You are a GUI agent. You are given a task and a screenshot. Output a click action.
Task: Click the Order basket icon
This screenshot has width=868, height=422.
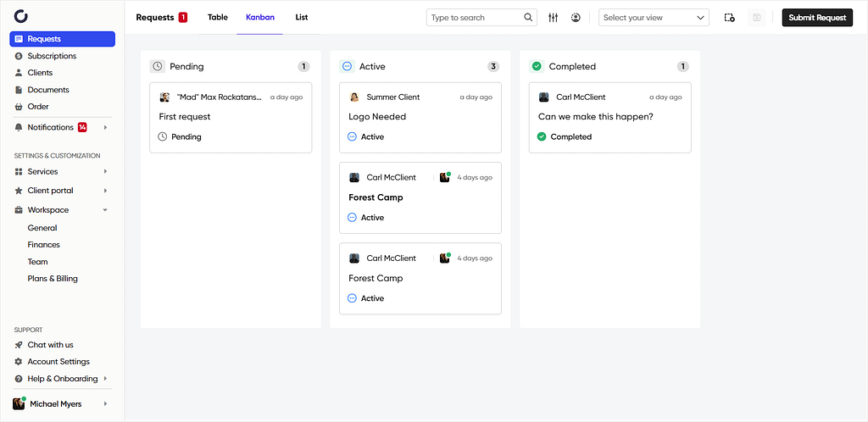(19, 106)
